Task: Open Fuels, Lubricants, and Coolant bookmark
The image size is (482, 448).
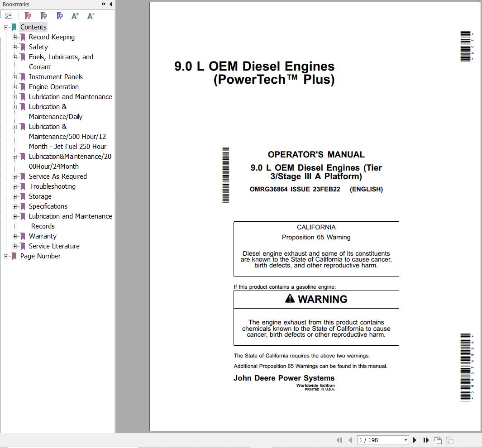Action: click(x=61, y=62)
